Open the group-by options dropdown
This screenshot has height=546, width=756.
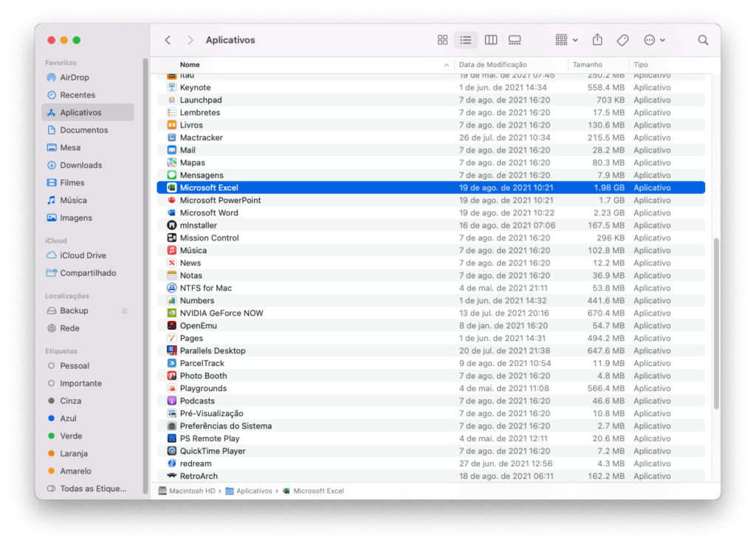pos(566,40)
